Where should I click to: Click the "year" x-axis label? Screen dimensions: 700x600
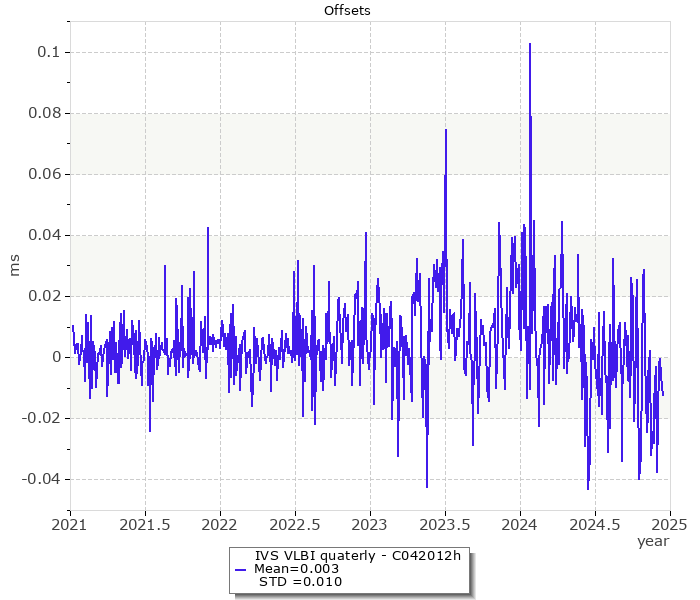click(653, 541)
